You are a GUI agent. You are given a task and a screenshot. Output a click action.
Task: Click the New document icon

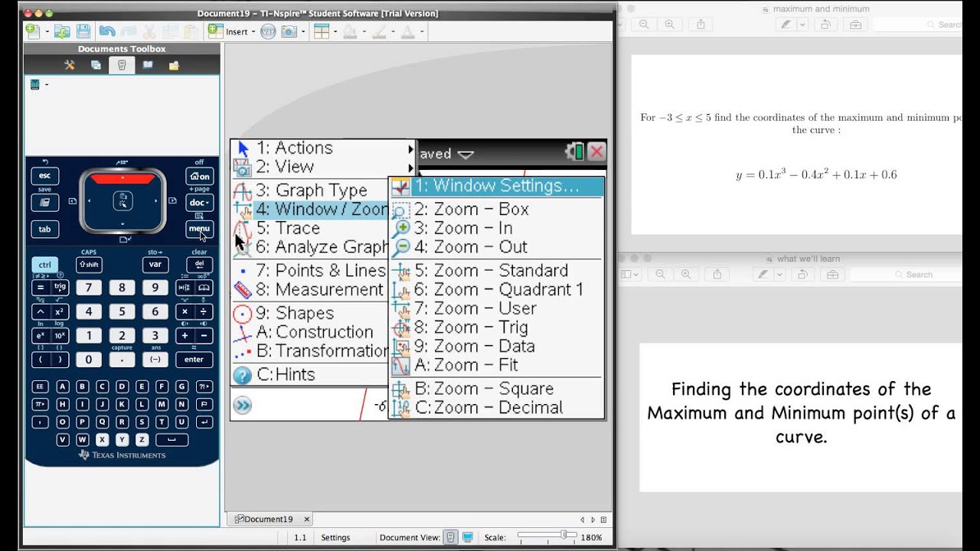click(32, 31)
